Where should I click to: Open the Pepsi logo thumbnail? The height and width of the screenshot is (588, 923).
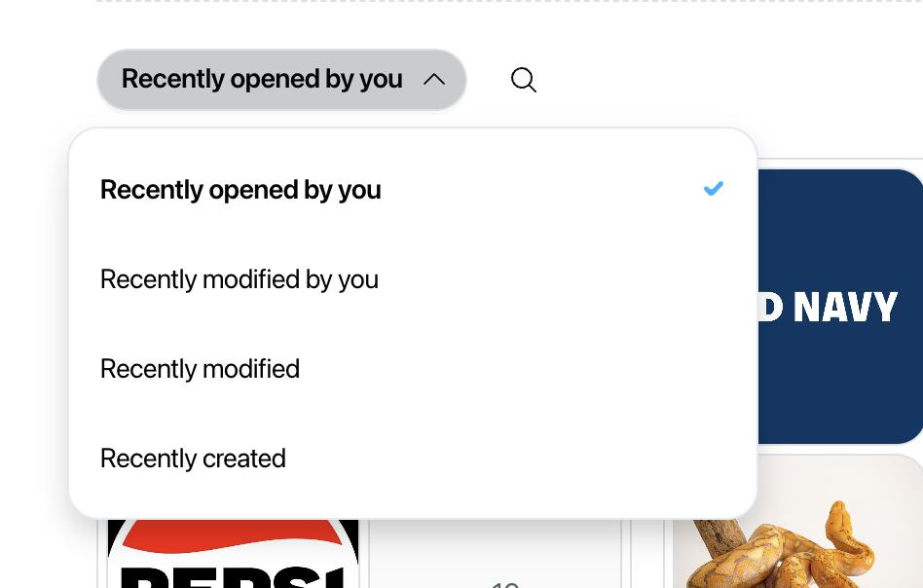(x=233, y=554)
